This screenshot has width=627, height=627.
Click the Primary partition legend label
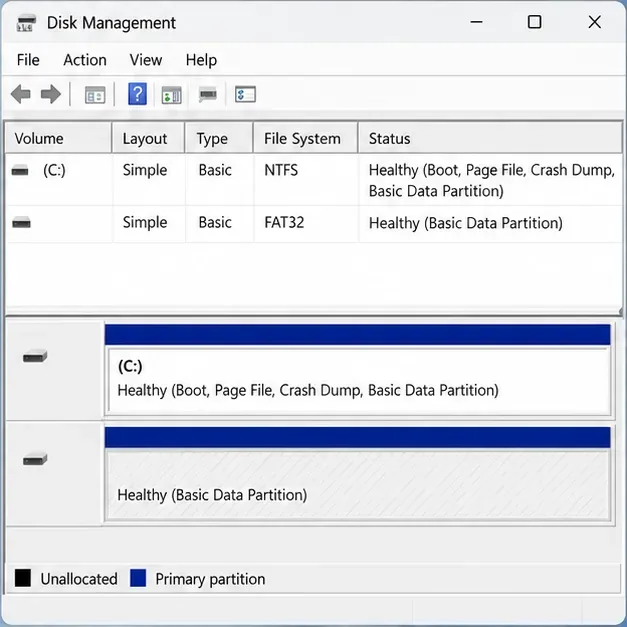pos(210,579)
